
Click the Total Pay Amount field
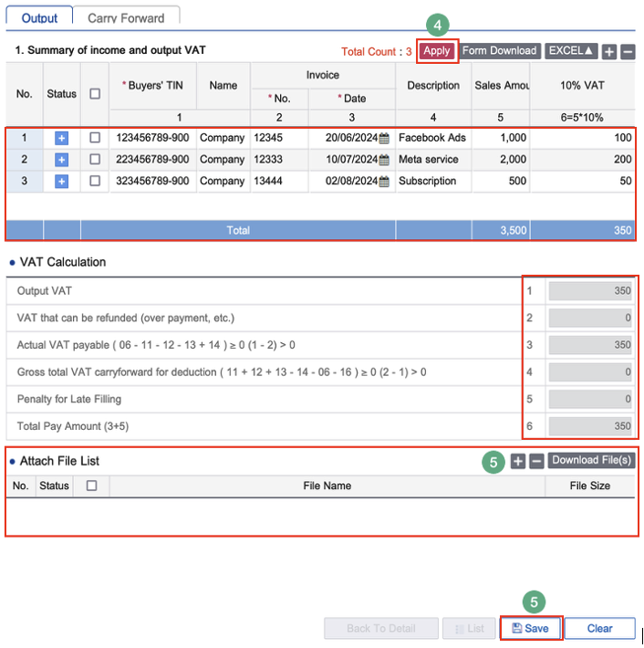[590, 426]
